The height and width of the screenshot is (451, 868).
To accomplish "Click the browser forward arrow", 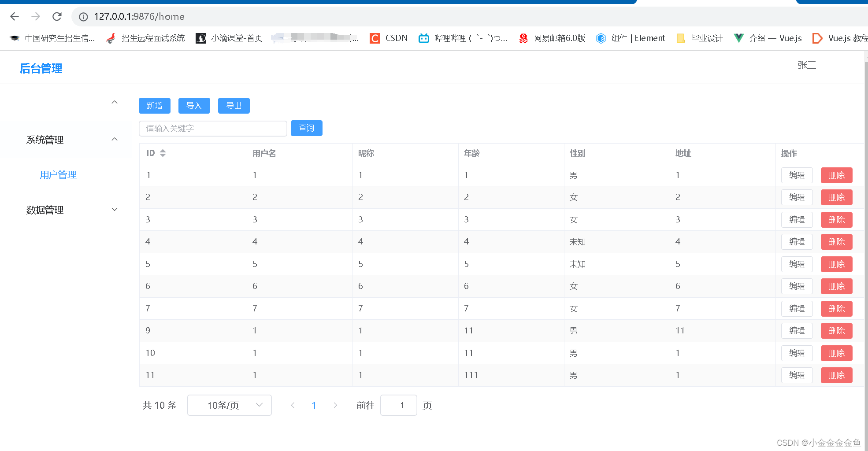I will click(36, 16).
